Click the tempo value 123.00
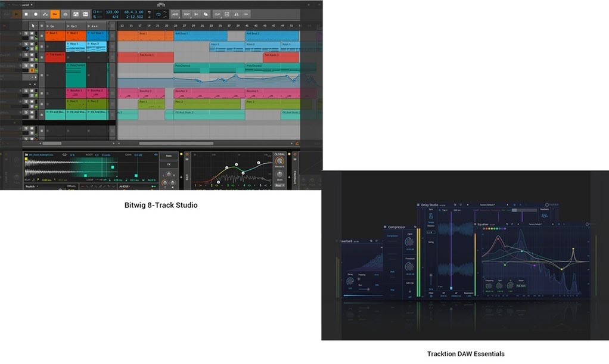 click(112, 12)
